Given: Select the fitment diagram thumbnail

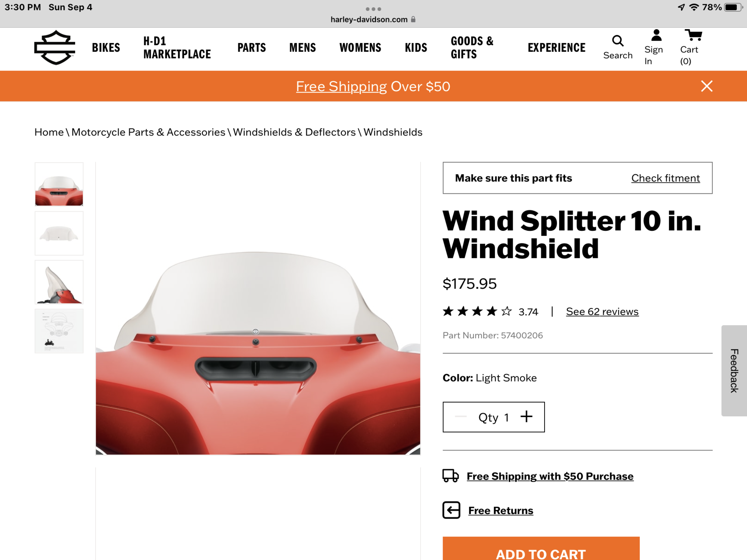Looking at the screenshot, I should point(59,331).
